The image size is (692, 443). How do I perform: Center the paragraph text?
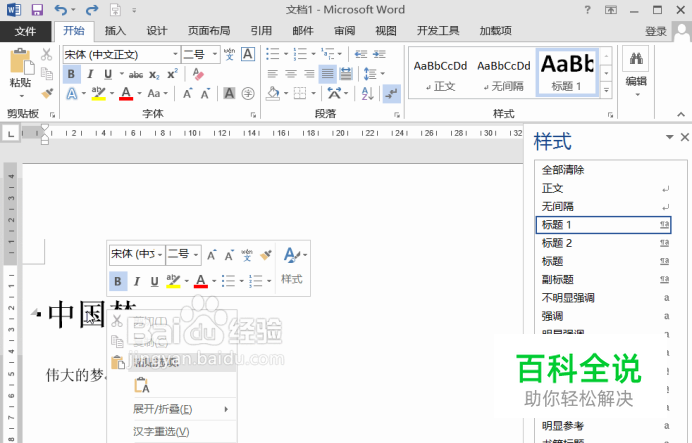(x=291, y=74)
